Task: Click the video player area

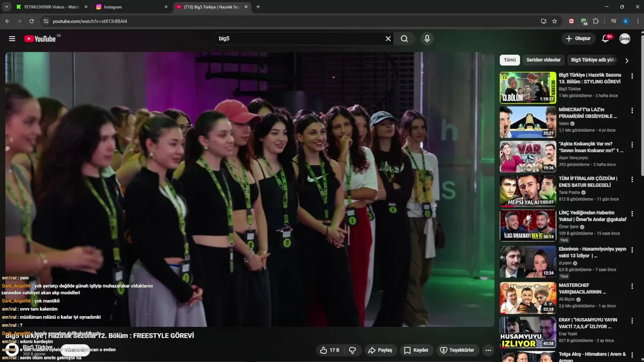Action: coord(250,190)
